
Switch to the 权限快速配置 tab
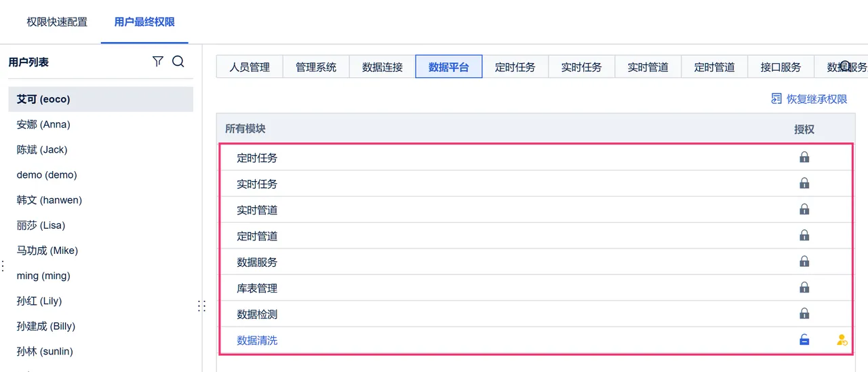pos(57,22)
